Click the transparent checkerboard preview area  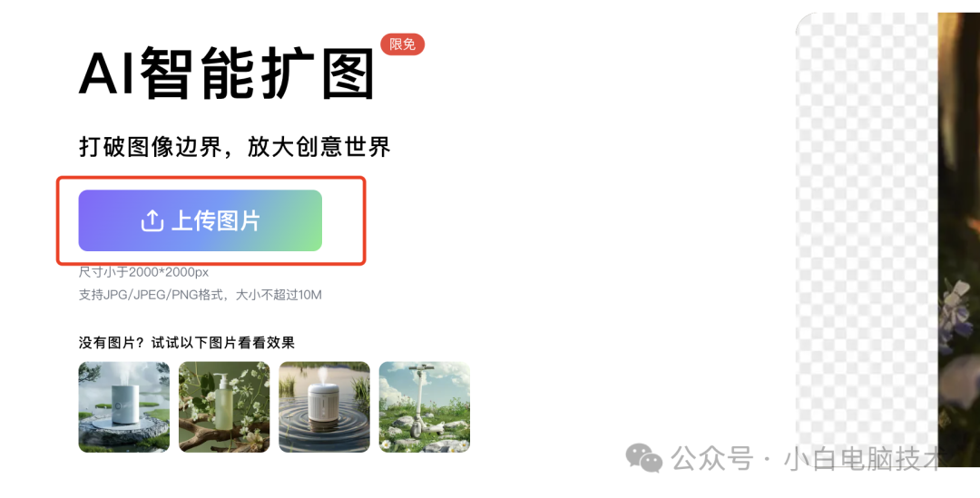(867, 231)
